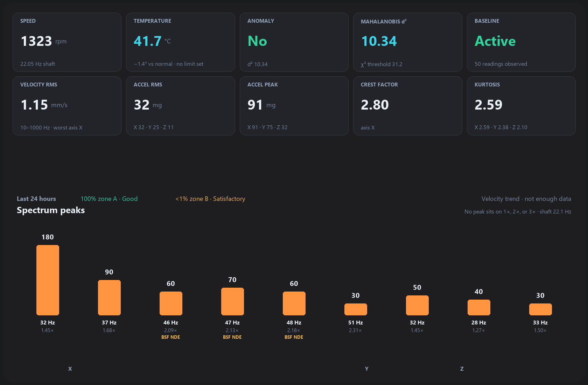The height and width of the screenshot is (385, 588).
Task: Click the bar above 48 Hz
Action: coord(294,303)
